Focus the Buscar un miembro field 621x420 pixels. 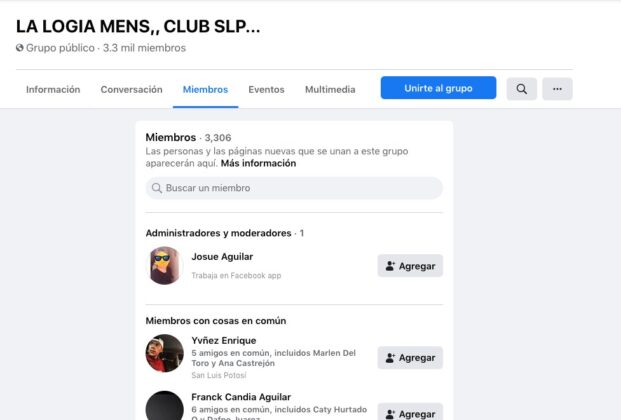click(294, 188)
